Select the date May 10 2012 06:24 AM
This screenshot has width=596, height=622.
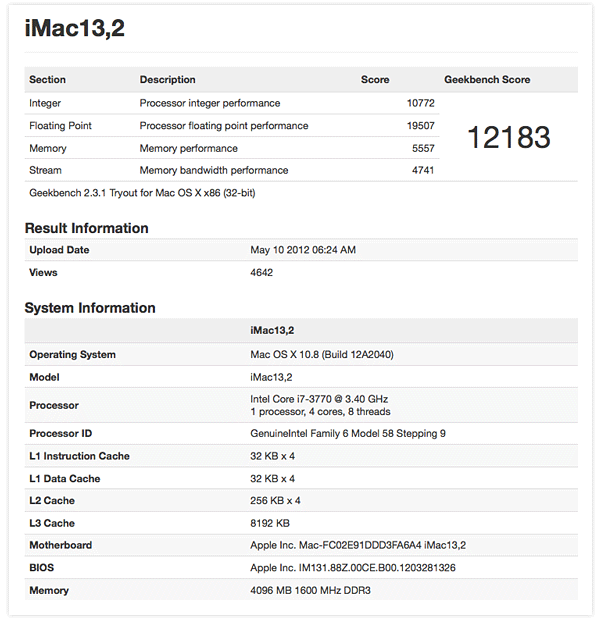(x=303, y=250)
